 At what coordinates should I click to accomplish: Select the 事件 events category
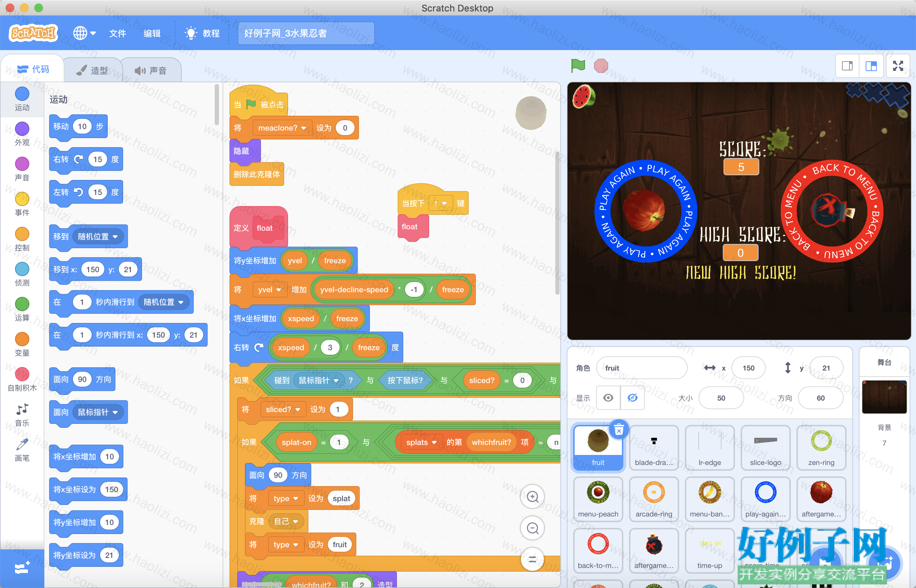click(x=22, y=204)
